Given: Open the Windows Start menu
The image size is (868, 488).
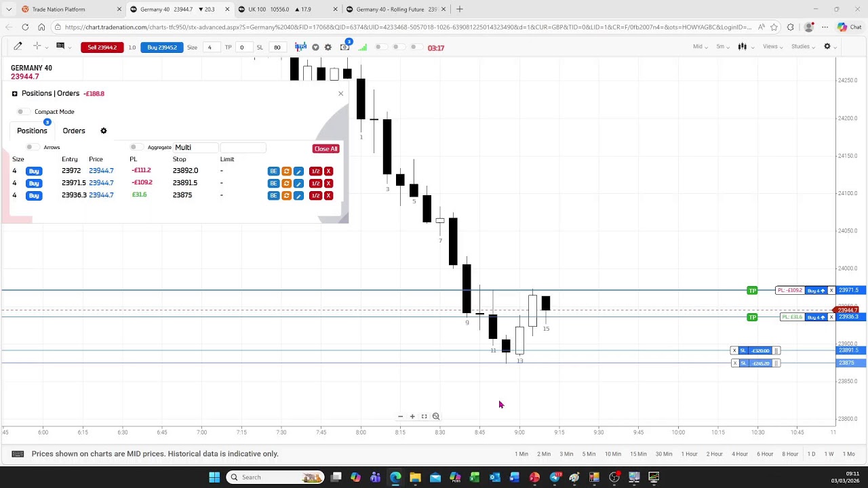Looking at the screenshot, I should click(x=214, y=477).
